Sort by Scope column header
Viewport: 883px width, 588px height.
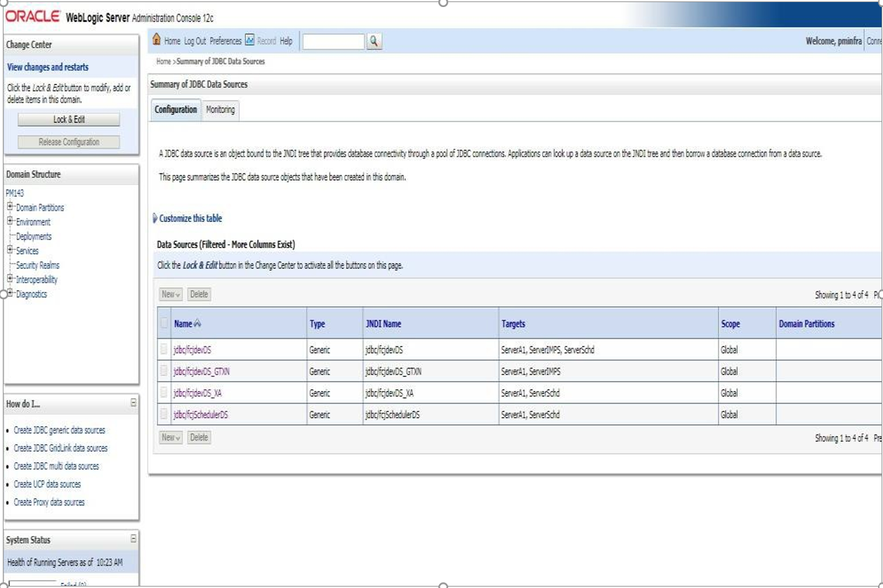(731, 324)
